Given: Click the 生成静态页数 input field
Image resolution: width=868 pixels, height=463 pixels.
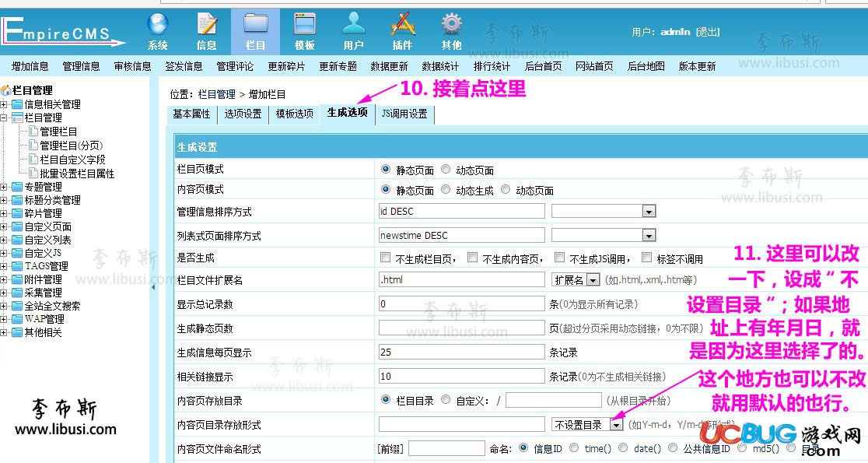Looking at the screenshot, I should click(x=462, y=328).
